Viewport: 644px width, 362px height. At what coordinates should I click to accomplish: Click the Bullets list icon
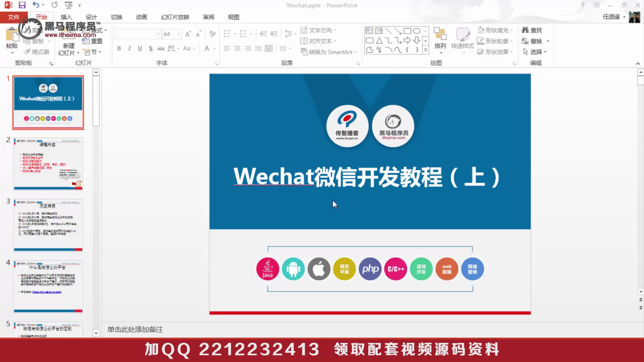tap(227, 34)
